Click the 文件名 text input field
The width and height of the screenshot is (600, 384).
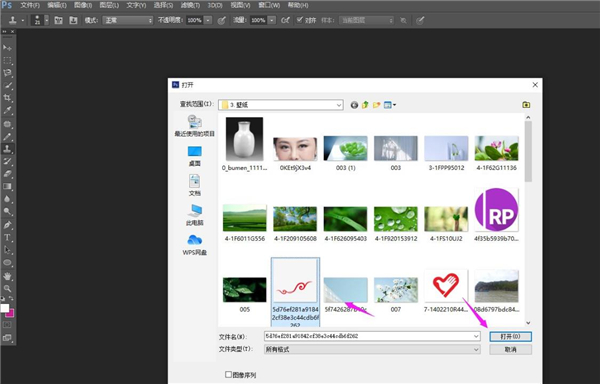click(x=368, y=336)
